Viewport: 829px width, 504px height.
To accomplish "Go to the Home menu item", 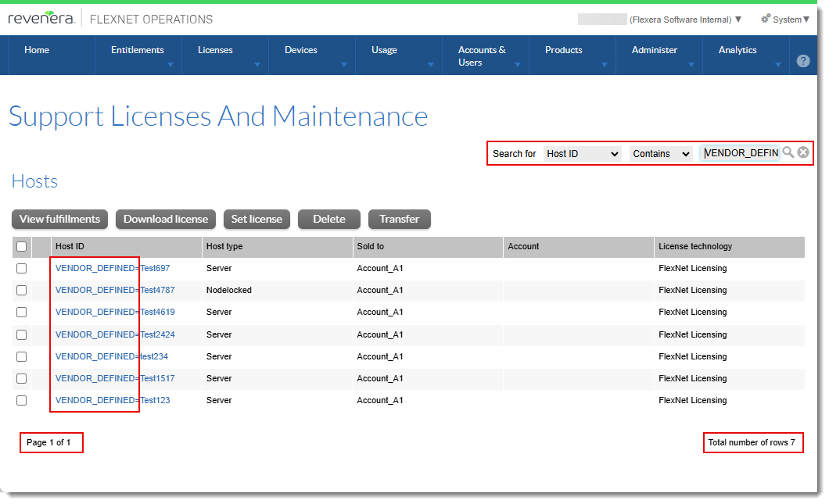I will click(x=37, y=50).
